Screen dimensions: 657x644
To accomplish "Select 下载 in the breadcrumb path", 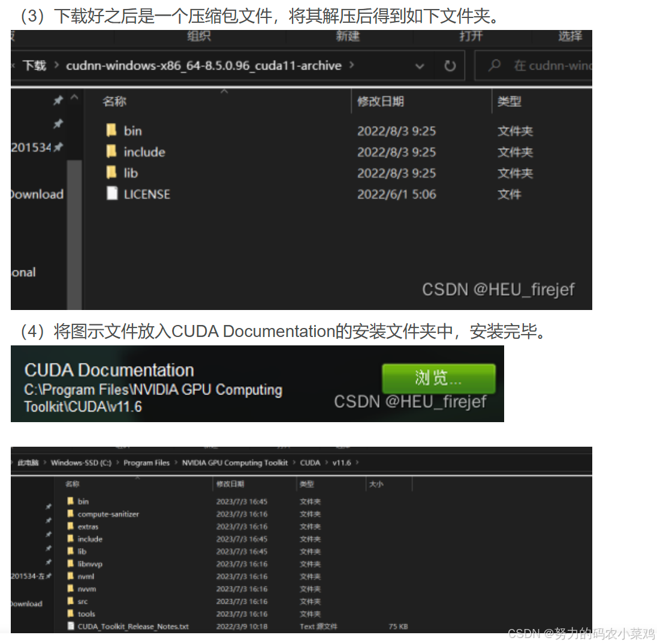I will click(34, 66).
